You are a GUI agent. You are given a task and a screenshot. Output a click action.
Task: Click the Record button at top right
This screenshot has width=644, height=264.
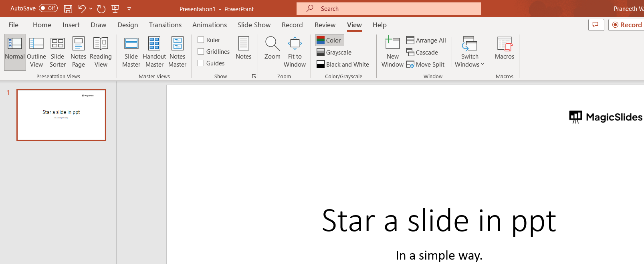click(x=627, y=25)
